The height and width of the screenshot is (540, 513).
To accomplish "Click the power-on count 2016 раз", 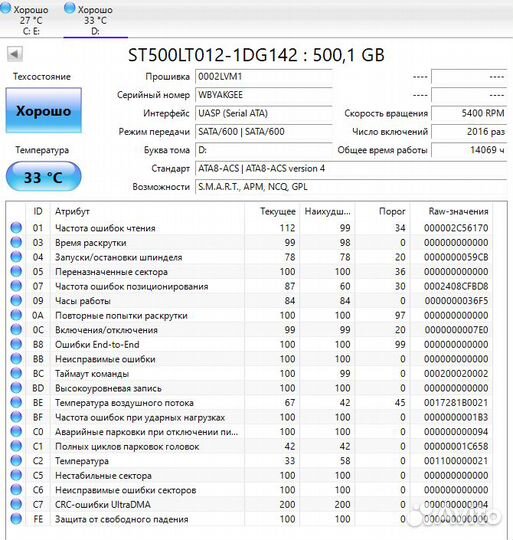I will 469,132.
